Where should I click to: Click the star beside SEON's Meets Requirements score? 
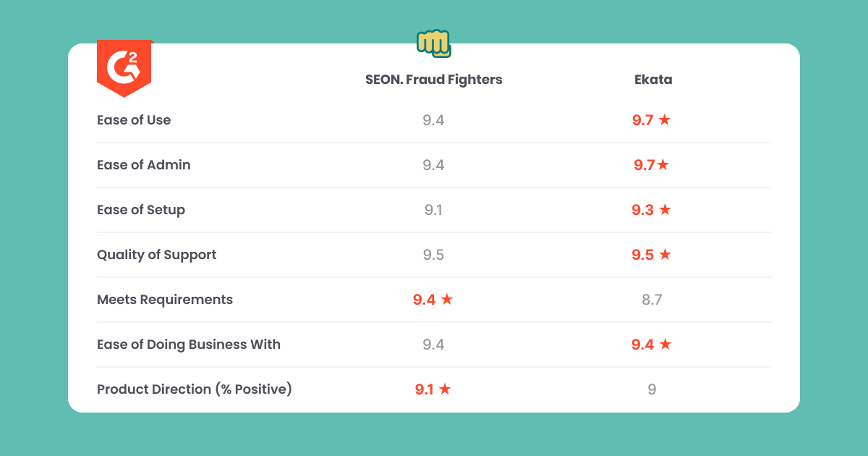pyautogui.click(x=446, y=300)
